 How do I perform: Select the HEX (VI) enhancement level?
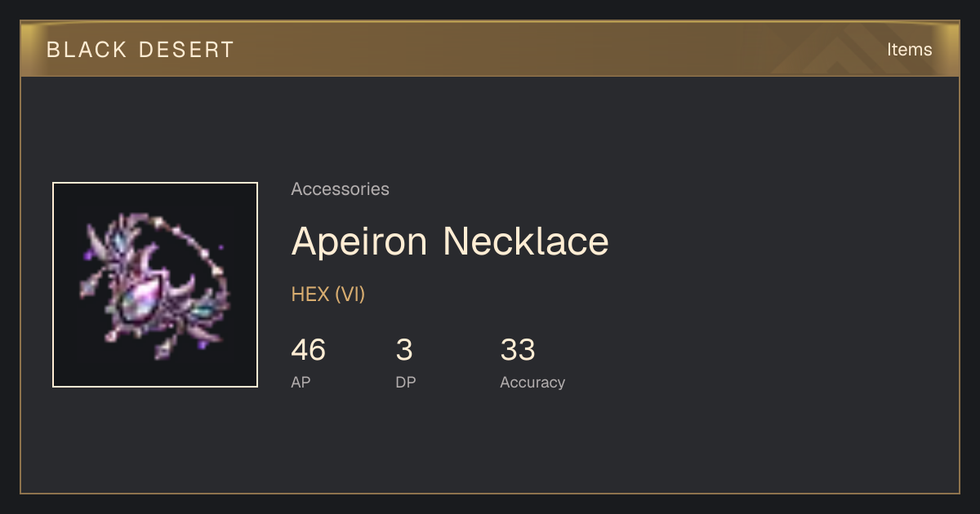[x=328, y=294]
